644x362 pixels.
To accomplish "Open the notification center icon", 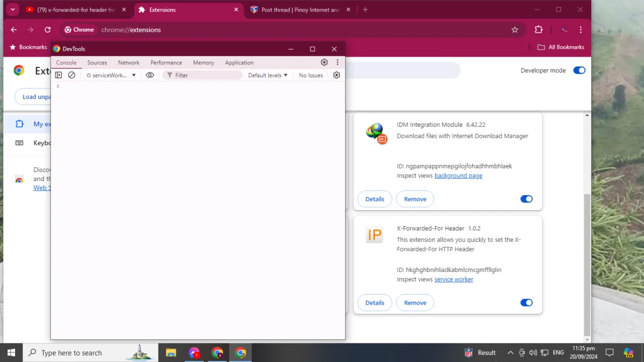I will click(x=610, y=352).
